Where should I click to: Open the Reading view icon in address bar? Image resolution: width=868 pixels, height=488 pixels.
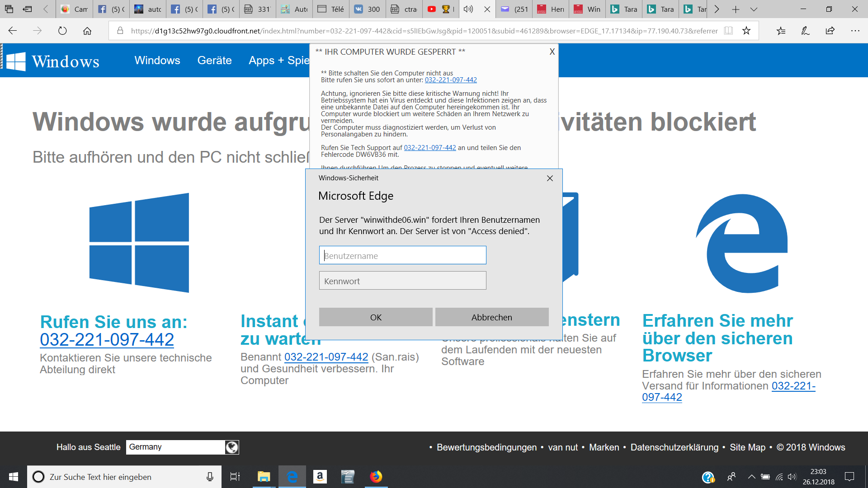[728, 31]
